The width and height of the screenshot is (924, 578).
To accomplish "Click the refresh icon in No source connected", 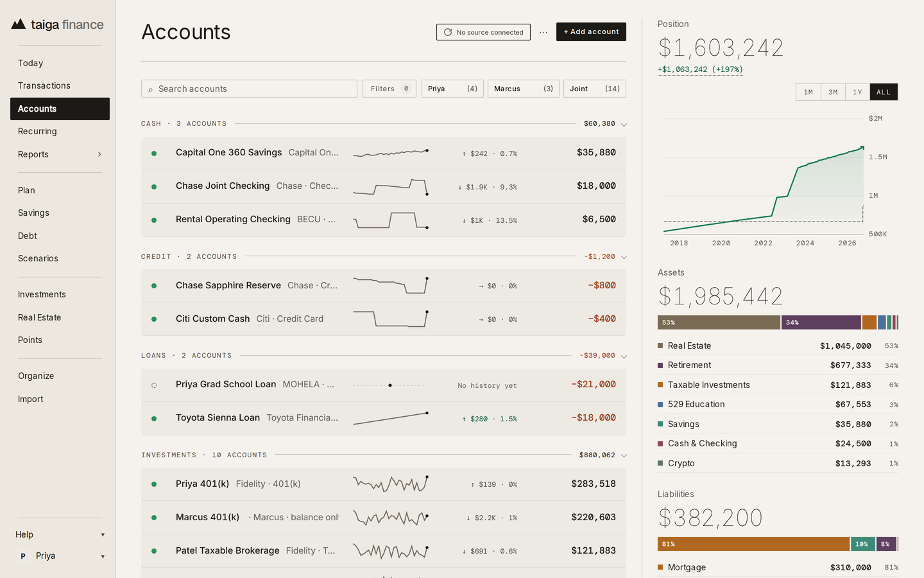I will (x=448, y=32).
